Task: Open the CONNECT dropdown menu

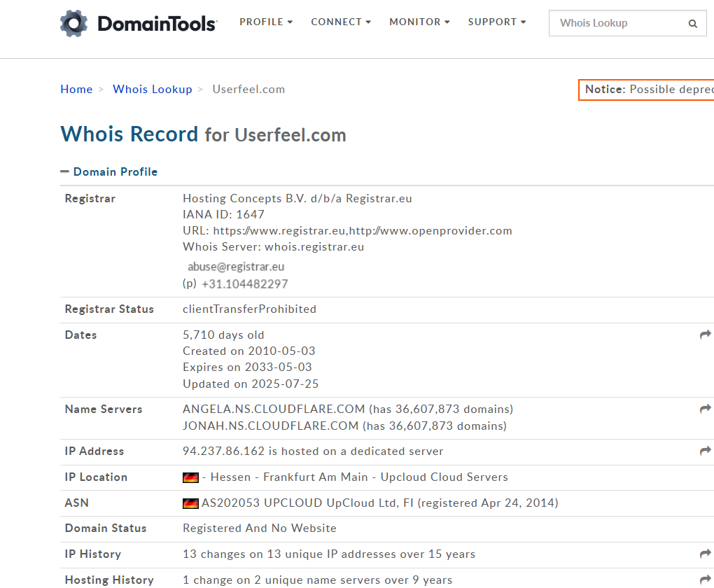Action: pyautogui.click(x=341, y=22)
